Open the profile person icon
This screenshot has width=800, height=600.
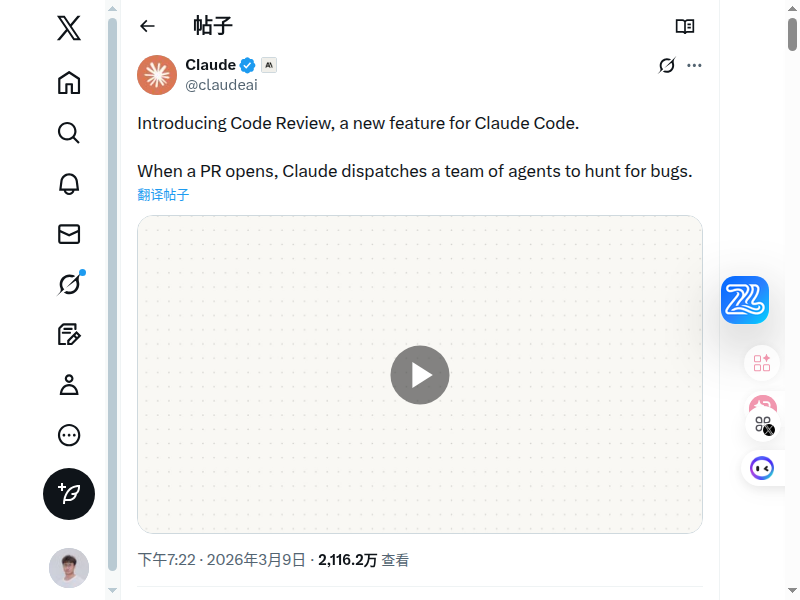(69, 385)
